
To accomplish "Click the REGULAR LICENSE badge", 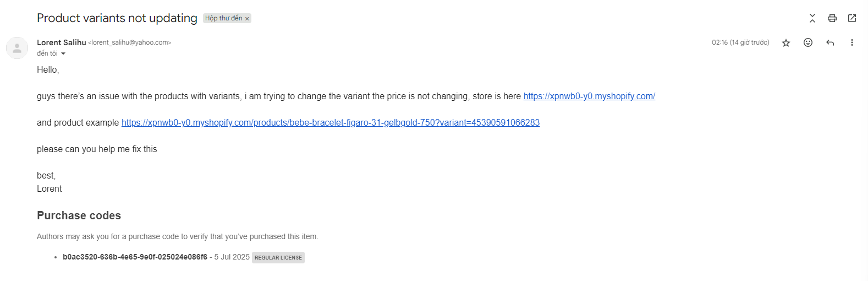I will [278, 257].
